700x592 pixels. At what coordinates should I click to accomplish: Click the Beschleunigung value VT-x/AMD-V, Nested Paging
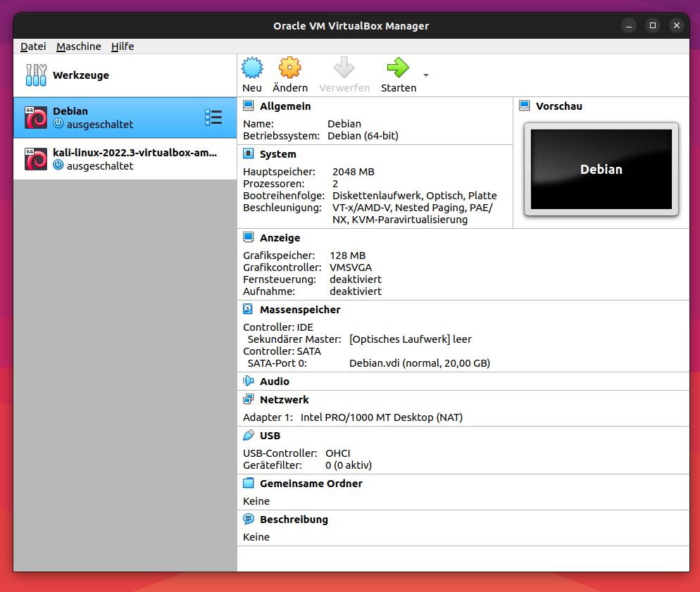(412, 214)
